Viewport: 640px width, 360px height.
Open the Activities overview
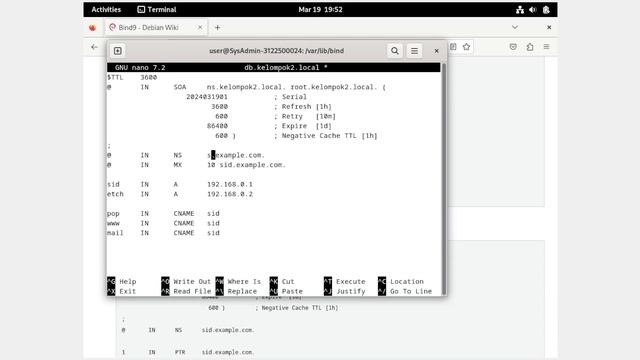click(106, 9)
